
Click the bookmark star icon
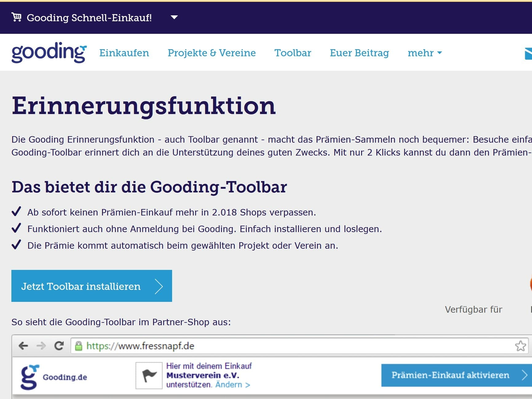click(x=520, y=346)
